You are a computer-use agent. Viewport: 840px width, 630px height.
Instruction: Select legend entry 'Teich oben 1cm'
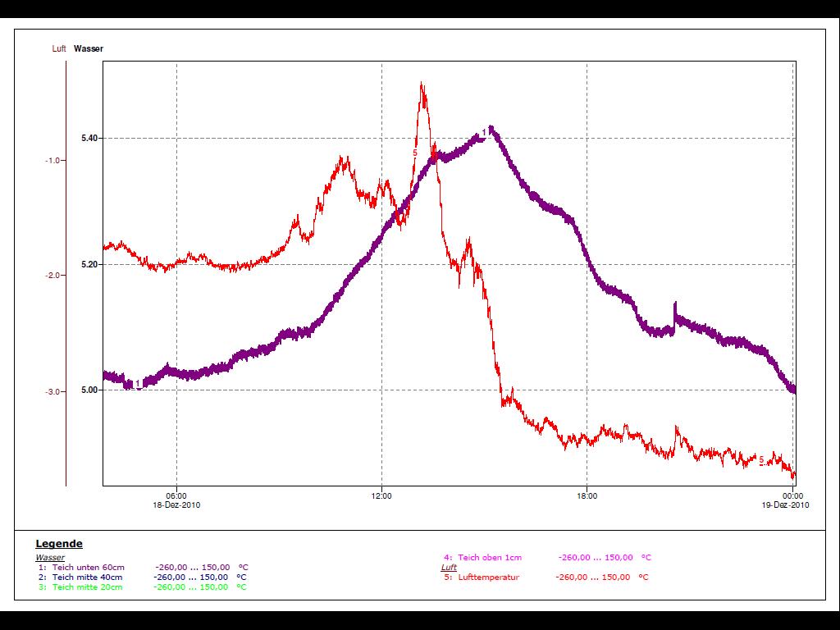(x=489, y=558)
